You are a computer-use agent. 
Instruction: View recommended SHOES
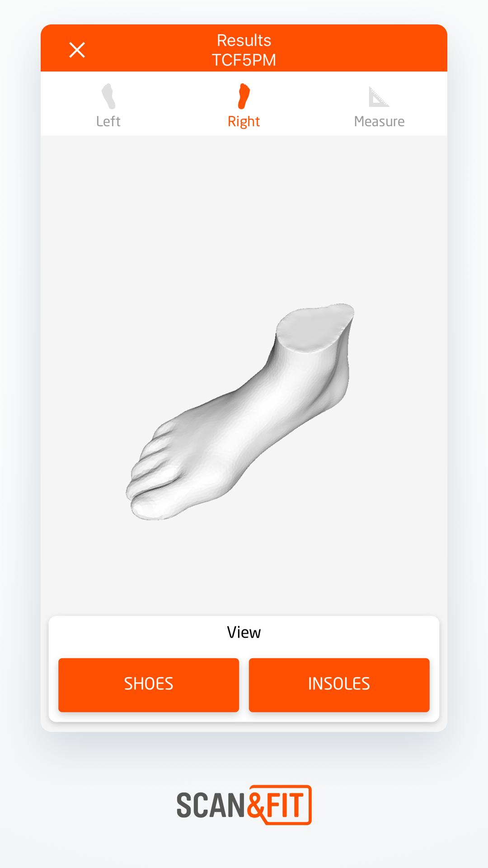click(x=149, y=685)
